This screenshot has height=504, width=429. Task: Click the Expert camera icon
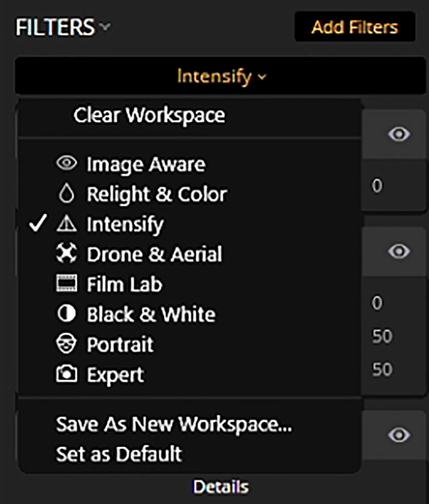point(66,374)
